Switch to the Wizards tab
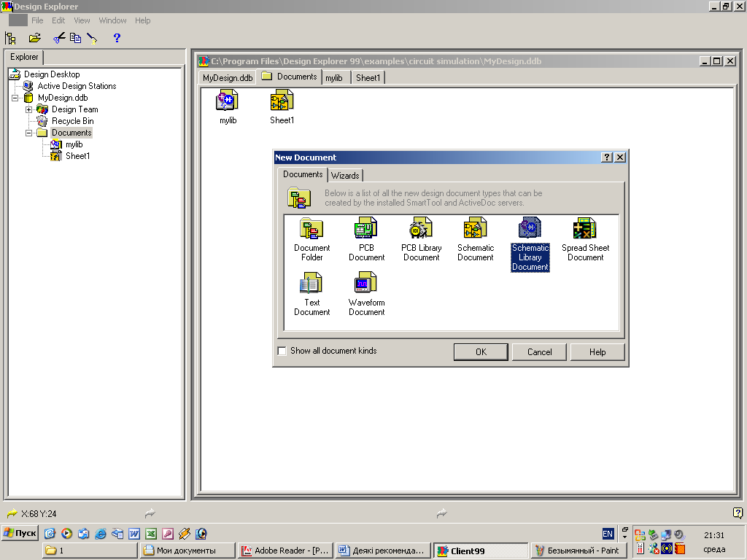 point(345,176)
